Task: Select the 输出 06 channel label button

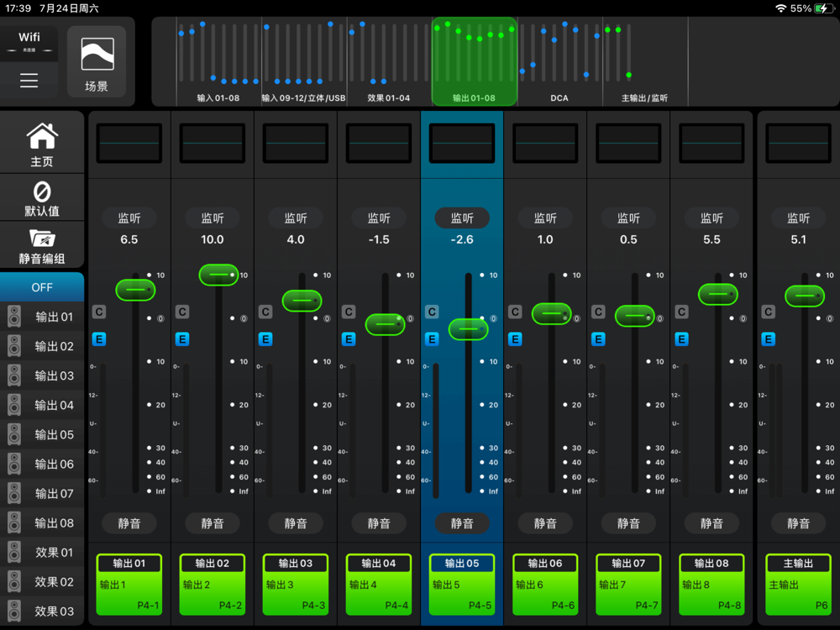Action: click(545, 564)
